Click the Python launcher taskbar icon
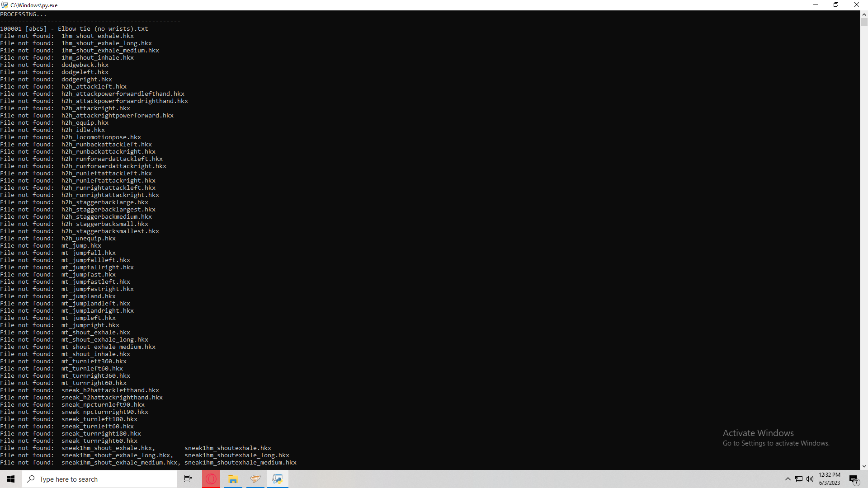868x488 pixels. 278,479
